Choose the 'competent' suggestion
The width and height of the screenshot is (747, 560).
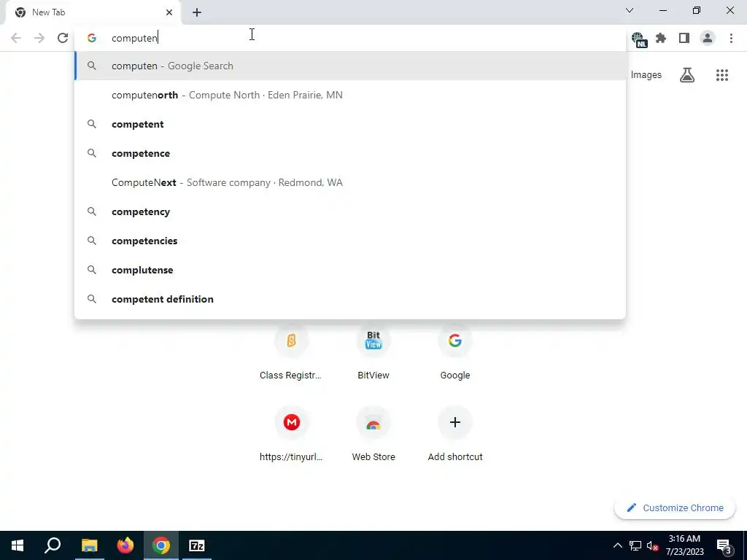coord(350,124)
